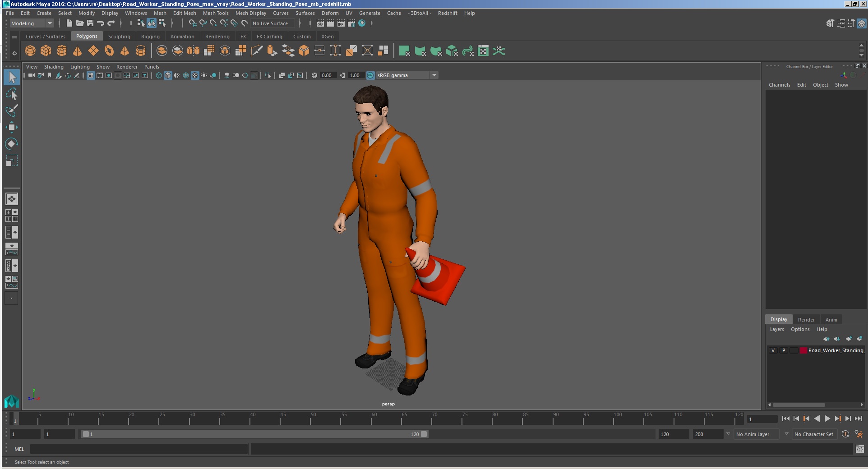Viewport: 868px width, 469px height.
Task: Switch to the Rigging shelf tab
Action: coord(150,37)
